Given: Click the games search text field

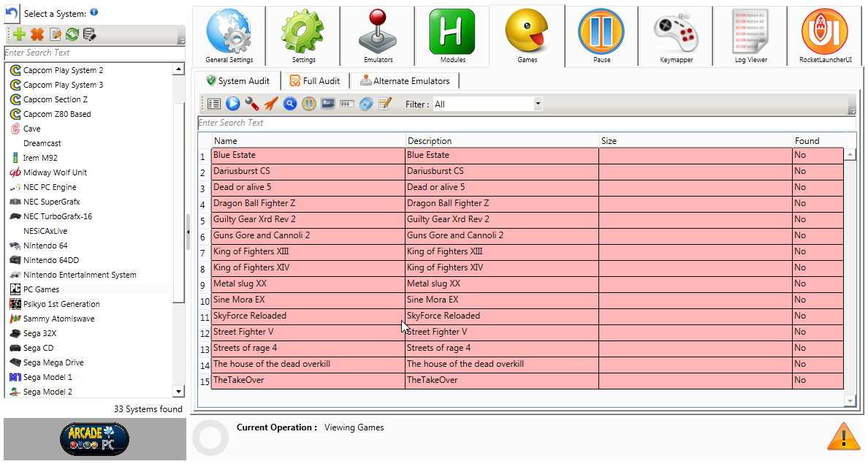Looking at the screenshot, I should pyautogui.click(x=526, y=123).
